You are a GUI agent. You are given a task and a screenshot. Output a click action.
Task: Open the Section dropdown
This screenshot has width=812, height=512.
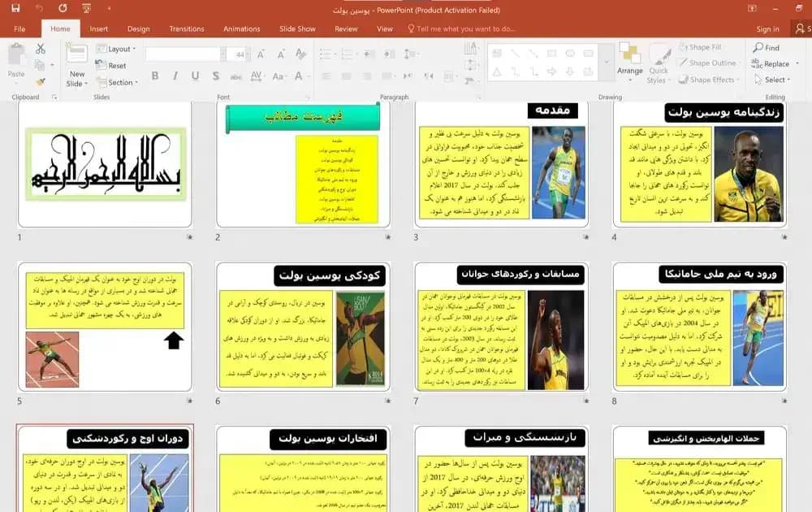[x=117, y=82]
